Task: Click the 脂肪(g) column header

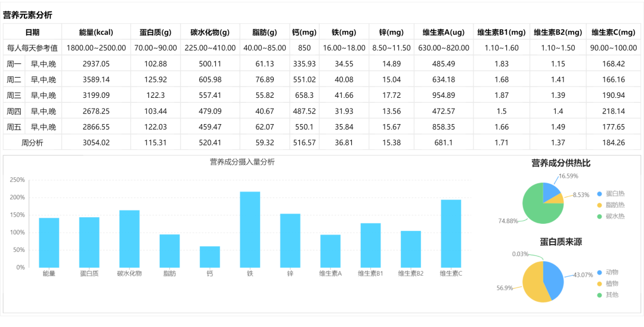Action: click(265, 32)
